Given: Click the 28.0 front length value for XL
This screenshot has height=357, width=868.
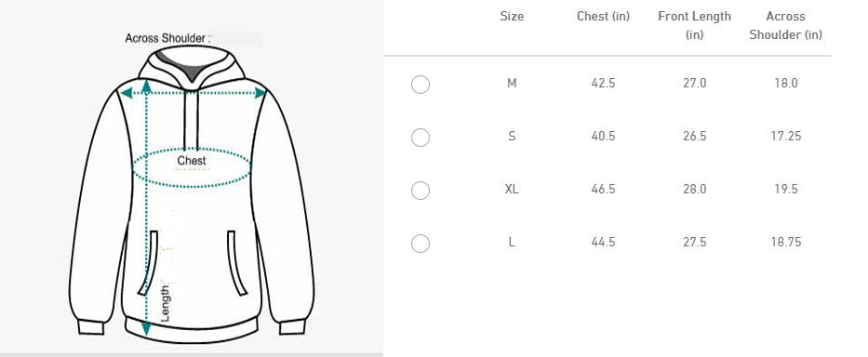Looking at the screenshot, I should pos(694,189).
